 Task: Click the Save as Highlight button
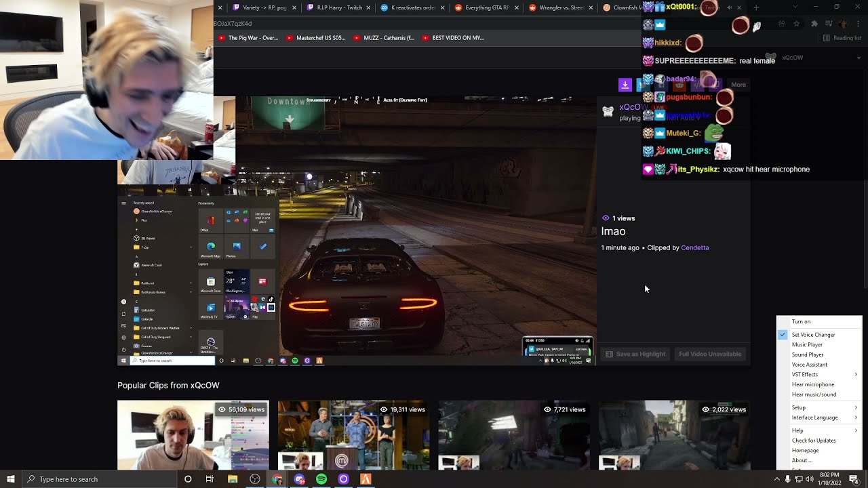tap(635, 354)
